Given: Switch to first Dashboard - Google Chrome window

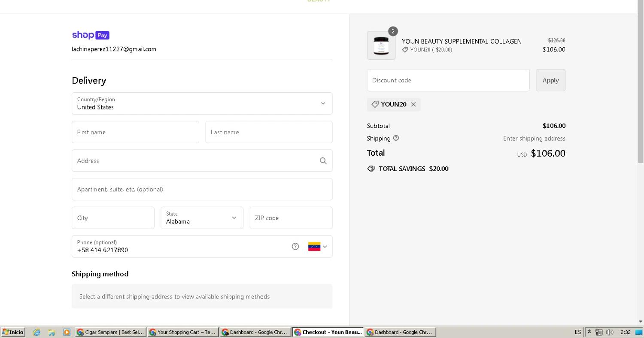Looking at the screenshot, I should [x=255, y=332].
